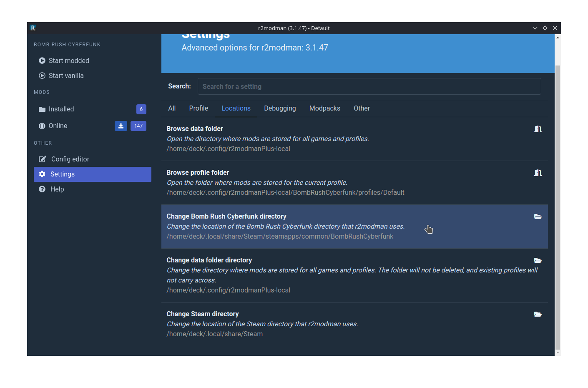The width and height of the screenshot is (588, 388).
Task: Launch the game with Start vanilla
Action: pos(93,76)
